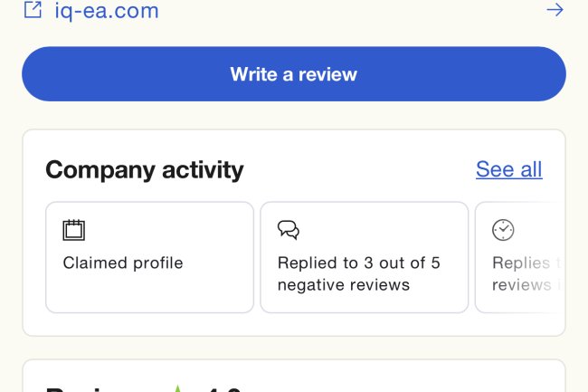Click empty space between iq-ea.com and arrow
The width and height of the screenshot is (588, 392).
click(362, 11)
